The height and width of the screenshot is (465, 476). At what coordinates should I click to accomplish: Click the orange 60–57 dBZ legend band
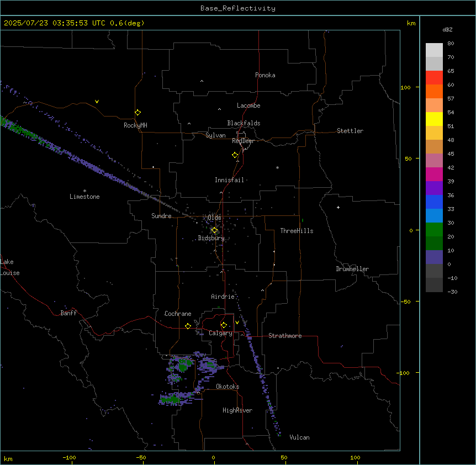coord(434,91)
